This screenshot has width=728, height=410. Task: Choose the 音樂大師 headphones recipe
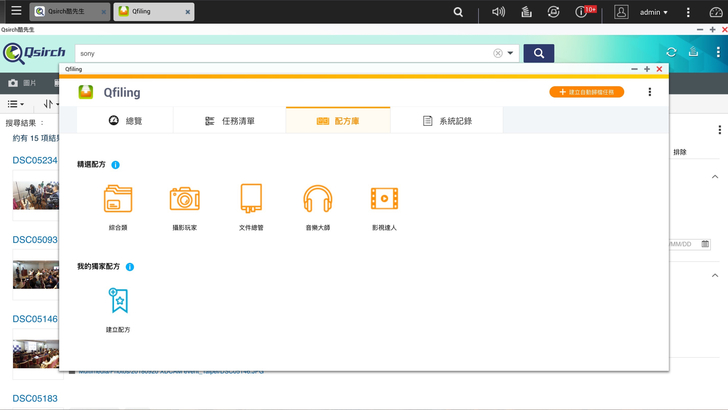[x=317, y=200]
